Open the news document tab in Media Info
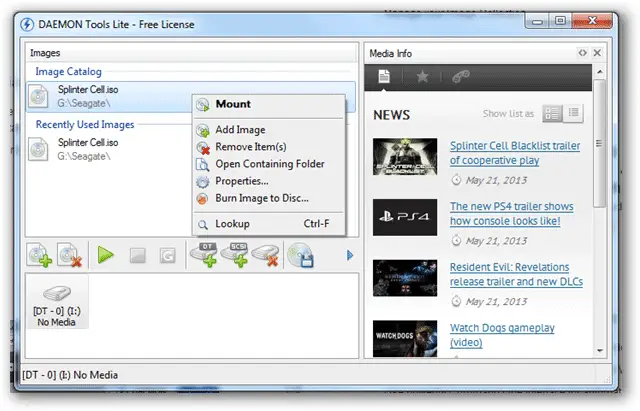640x411 pixels. 384,76
